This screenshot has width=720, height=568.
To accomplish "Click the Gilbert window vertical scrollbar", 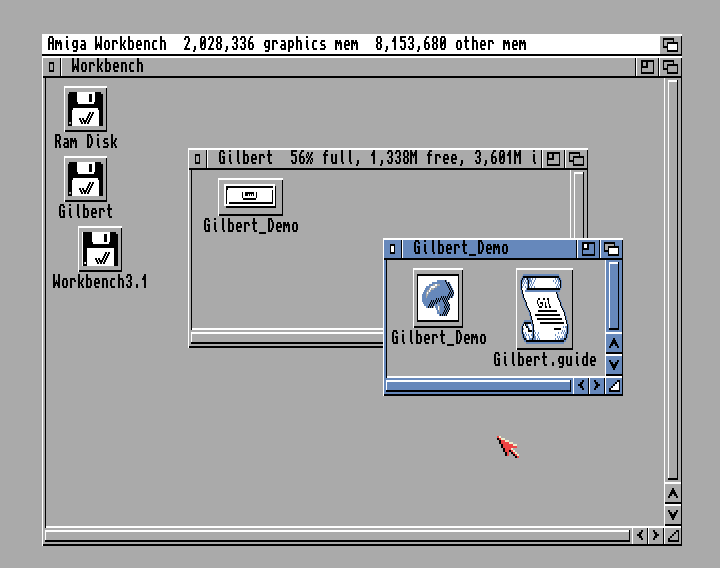I will (x=579, y=204).
